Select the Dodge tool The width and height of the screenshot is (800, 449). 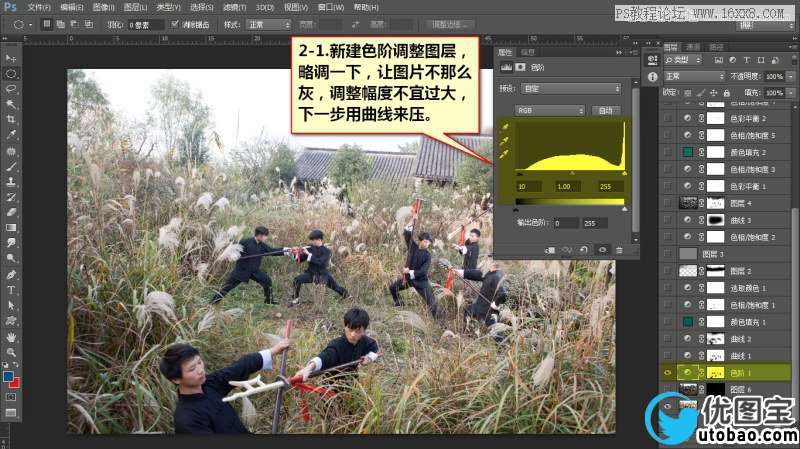pos(11,258)
